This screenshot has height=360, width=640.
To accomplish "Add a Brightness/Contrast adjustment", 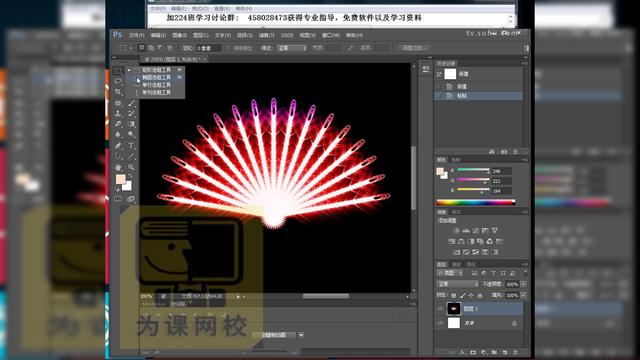I will (x=456, y=231).
